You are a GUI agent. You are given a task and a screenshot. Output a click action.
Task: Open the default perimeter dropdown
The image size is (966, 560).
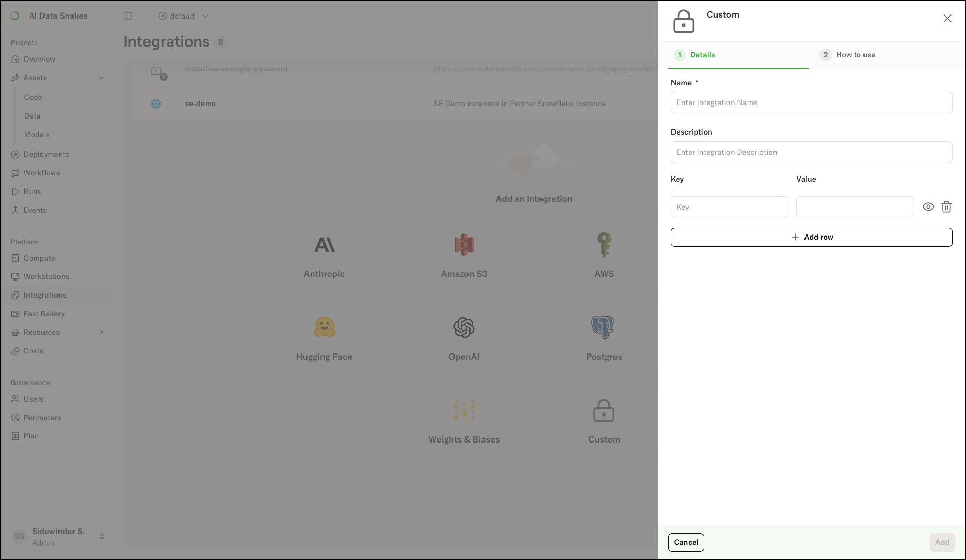point(183,16)
